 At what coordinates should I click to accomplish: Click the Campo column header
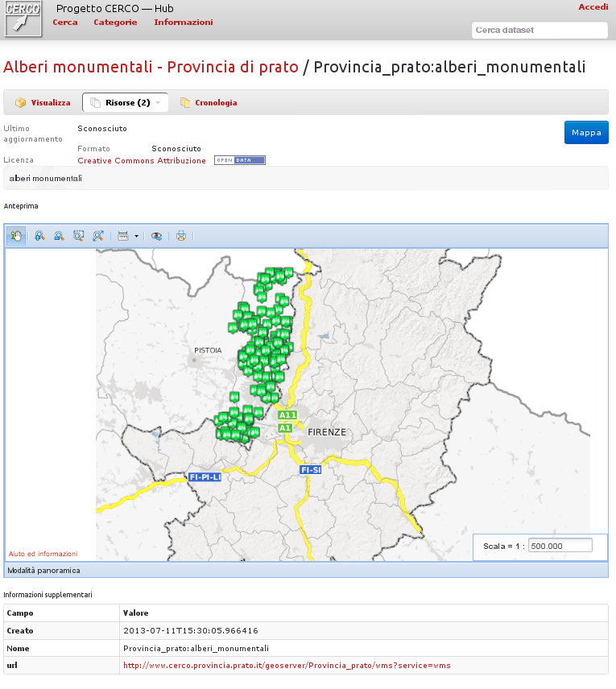20,613
